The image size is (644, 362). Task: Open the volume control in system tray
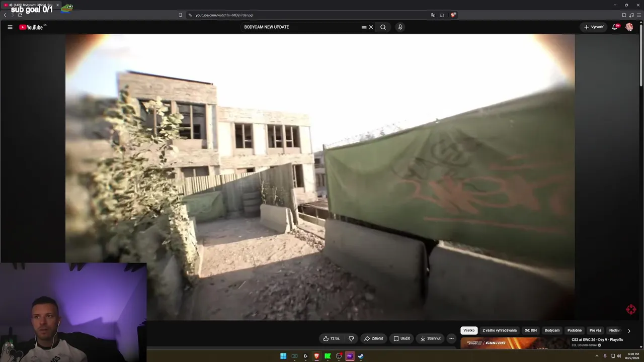coord(619,356)
